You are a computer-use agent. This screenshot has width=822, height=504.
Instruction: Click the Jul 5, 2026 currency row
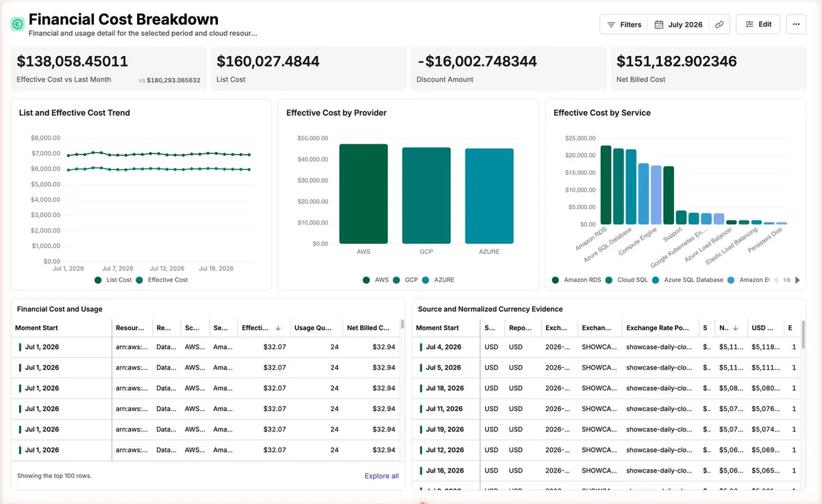(x=605, y=368)
